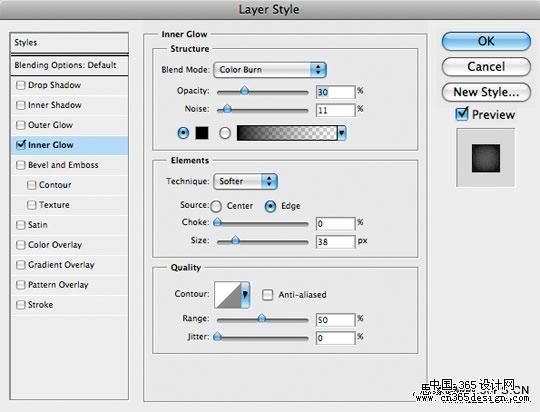Enable the Stroke checkbox
Viewport: 540px width, 412px height.
21,305
